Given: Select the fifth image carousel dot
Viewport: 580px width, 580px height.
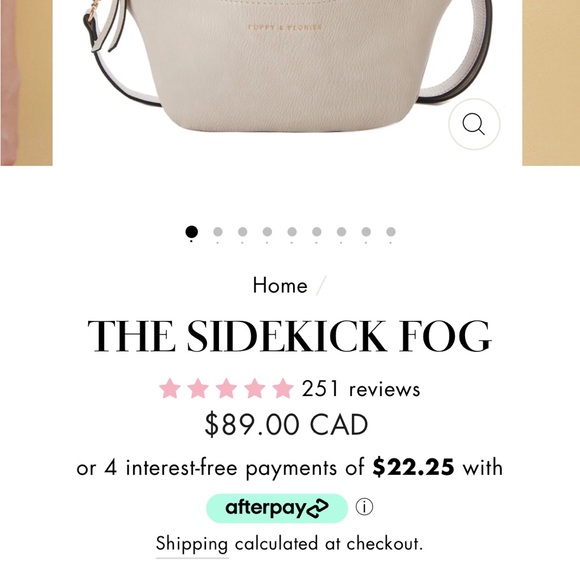Looking at the screenshot, I should pos(292,232).
